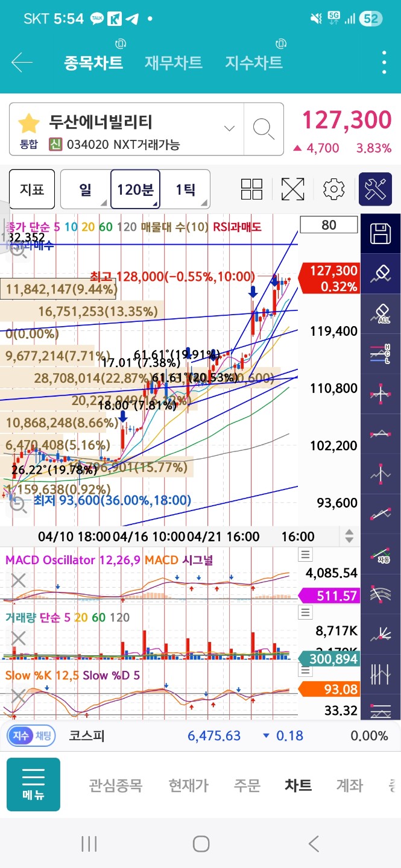
Task: Close the MACD Oscillator indicator panel
Action: 19,580
